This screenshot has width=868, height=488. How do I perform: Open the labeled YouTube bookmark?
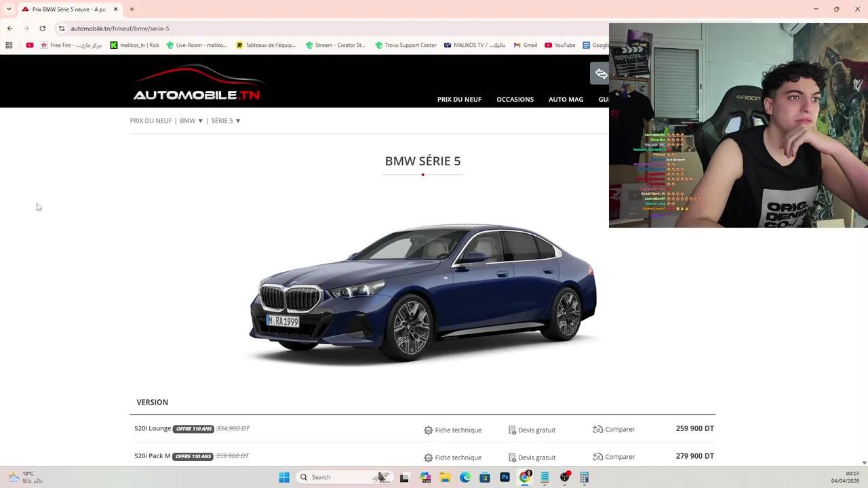click(x=560, y=45)
